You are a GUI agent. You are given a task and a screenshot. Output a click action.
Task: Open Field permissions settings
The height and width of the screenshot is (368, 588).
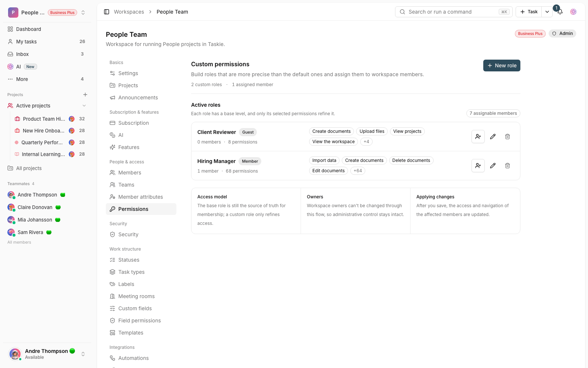(x=141, y=321)
